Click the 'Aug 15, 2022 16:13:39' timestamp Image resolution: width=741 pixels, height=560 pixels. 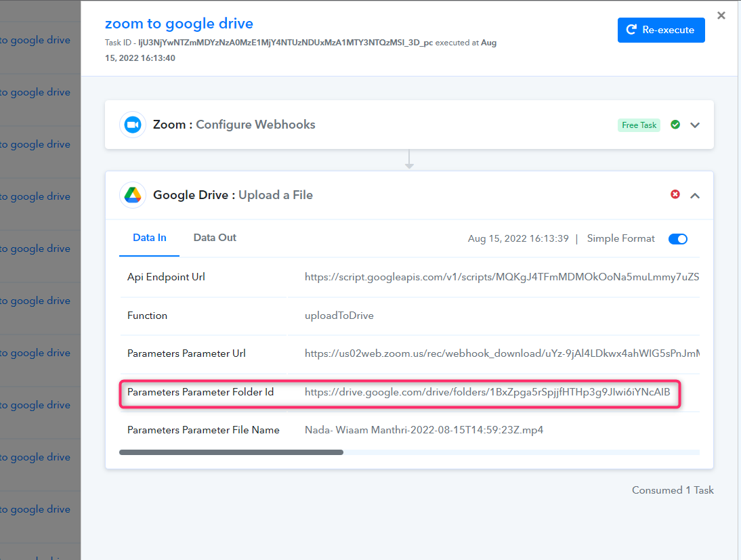point(518,238)
